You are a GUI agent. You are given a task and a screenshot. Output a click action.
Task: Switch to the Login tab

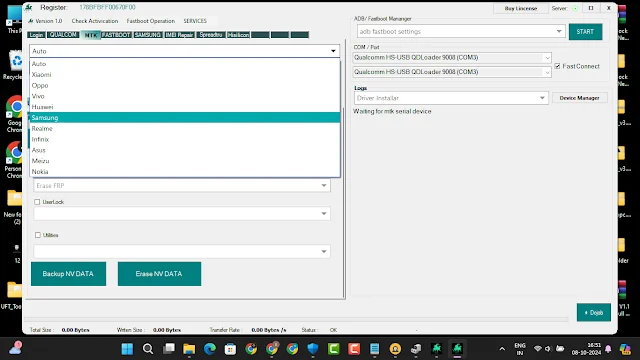pos(36,35)
